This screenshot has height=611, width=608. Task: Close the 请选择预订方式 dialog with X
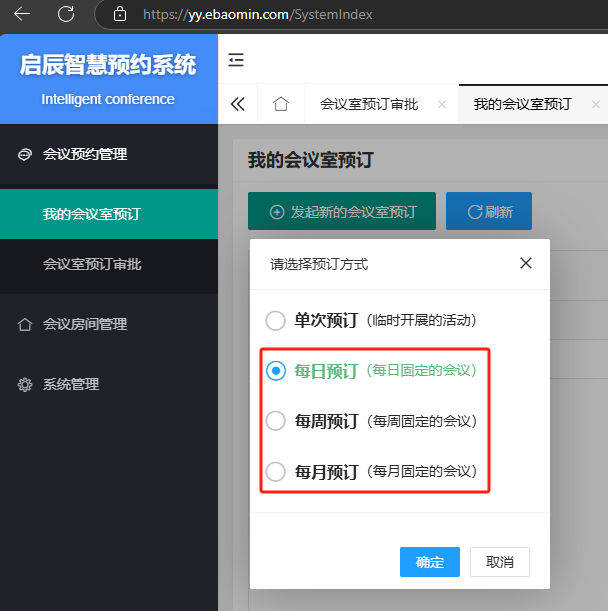(526, 264)
